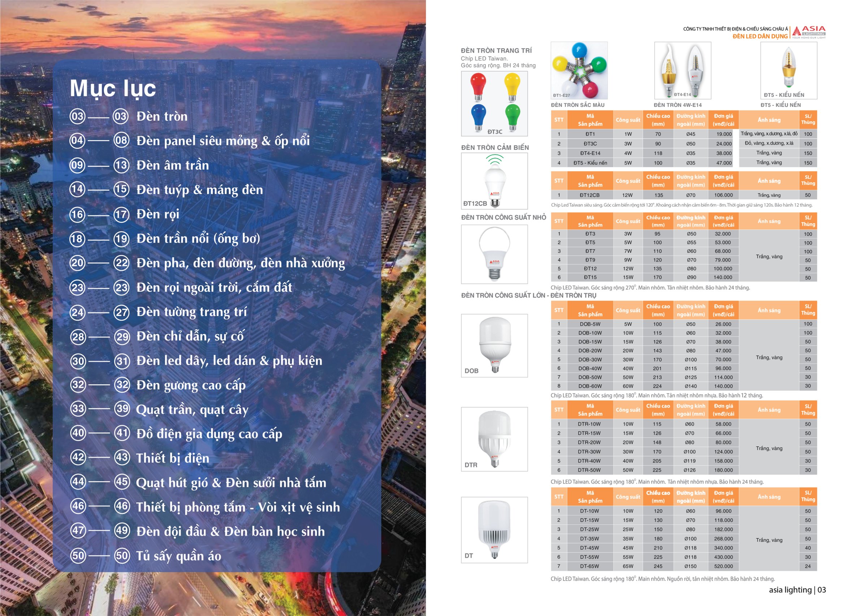Open the ĐT12CB sensor bulb picture
Image resolution: width=852 pixels, height=616 pixels.
[494, 181]
